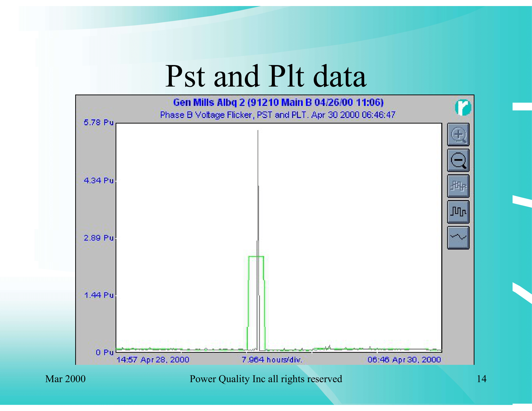Click the 0 Pu axis label

point(104,352)
